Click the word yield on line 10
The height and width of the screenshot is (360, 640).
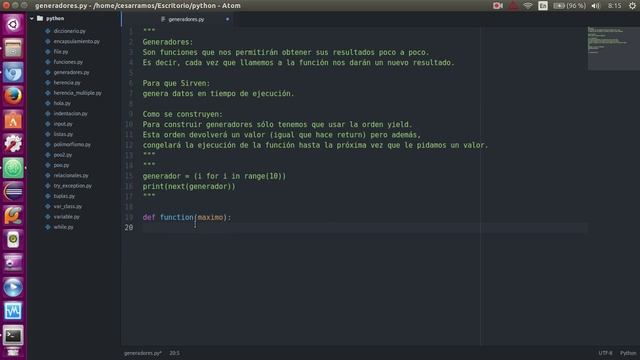398,124
